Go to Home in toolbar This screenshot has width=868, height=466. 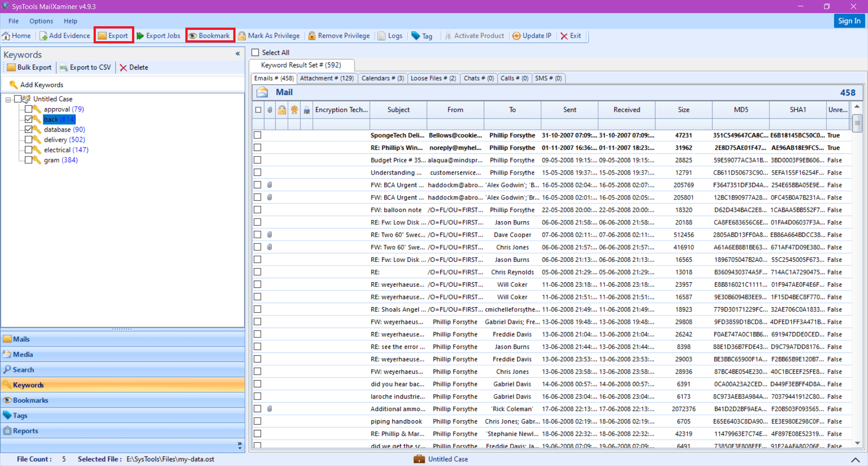[17, 36]
